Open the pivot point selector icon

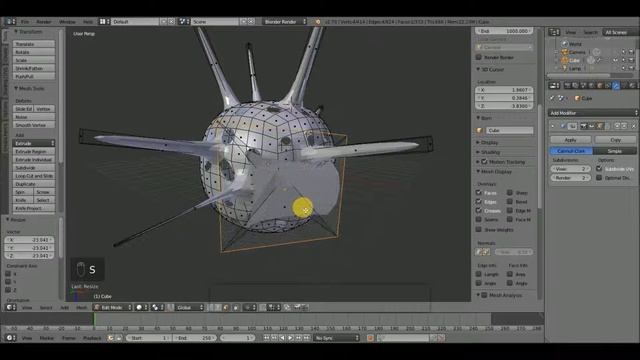click(157, 307)
